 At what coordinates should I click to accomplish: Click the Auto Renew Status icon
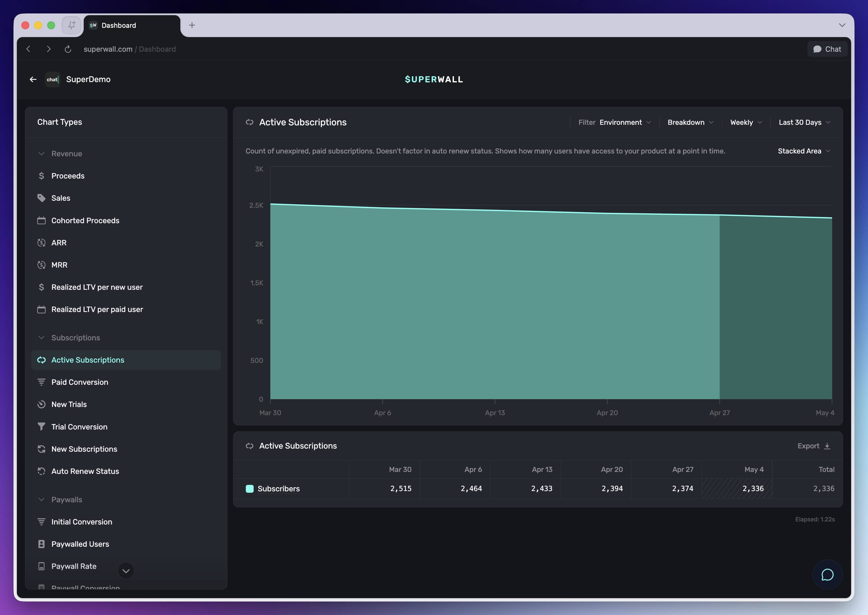coord(41,471)
